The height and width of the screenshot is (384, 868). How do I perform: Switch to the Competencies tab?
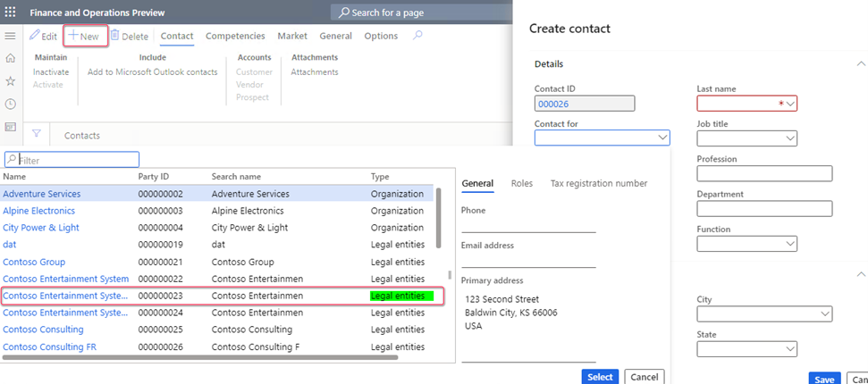coord(235,36)
